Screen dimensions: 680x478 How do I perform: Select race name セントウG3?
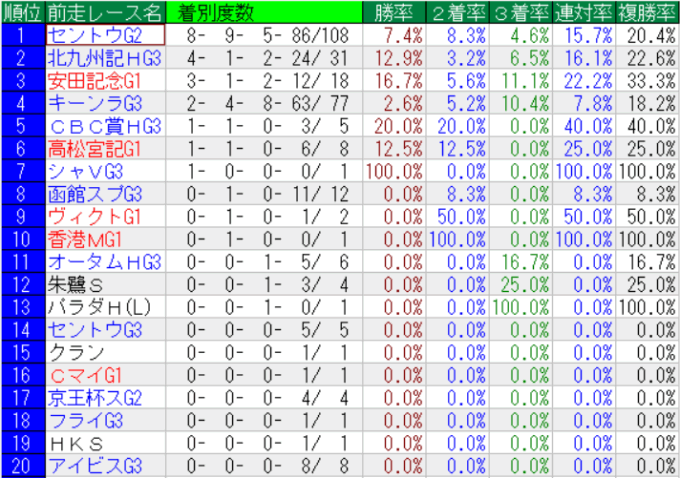pos(95,330)
